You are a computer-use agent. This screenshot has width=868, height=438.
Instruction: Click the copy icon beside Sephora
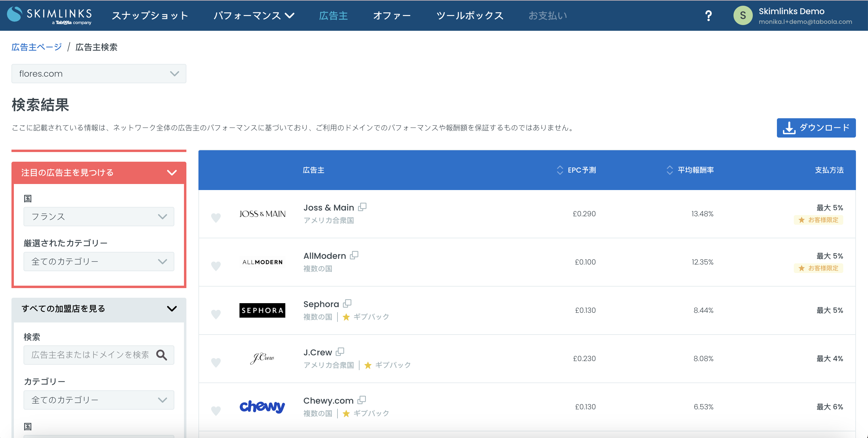(x=347, y=303)
